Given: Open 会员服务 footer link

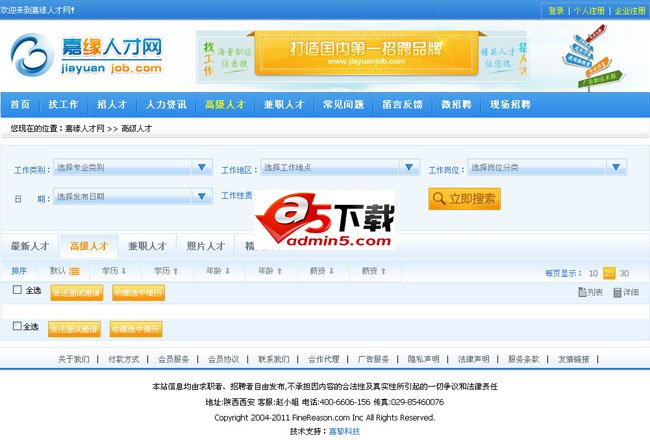Looking at the screenshot, I should pos(173,359).
